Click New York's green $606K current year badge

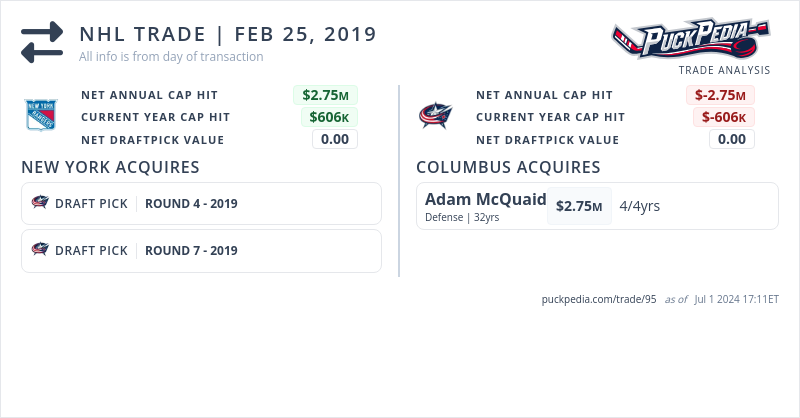(329, 117)
